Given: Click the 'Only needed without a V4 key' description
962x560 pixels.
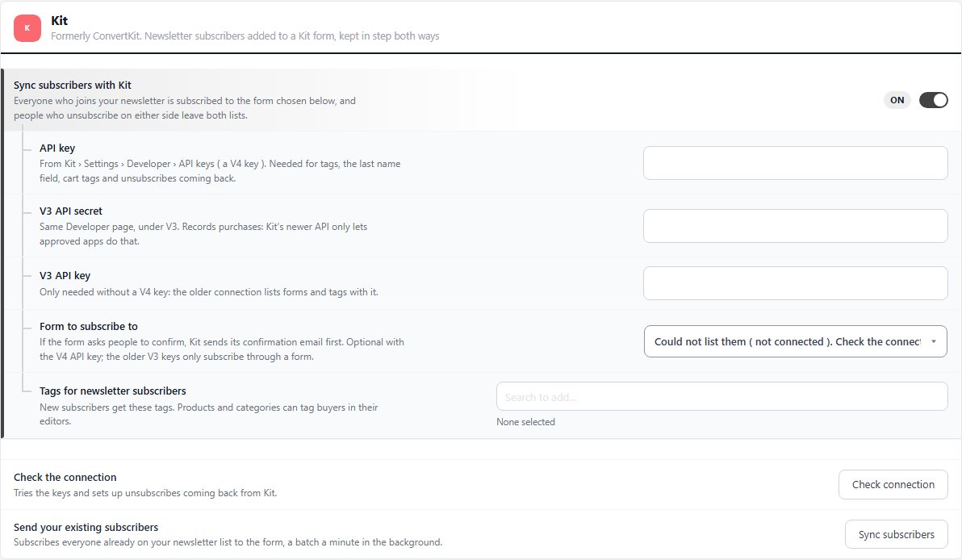Looking at the screenshot, I should [x=208, y=292].
